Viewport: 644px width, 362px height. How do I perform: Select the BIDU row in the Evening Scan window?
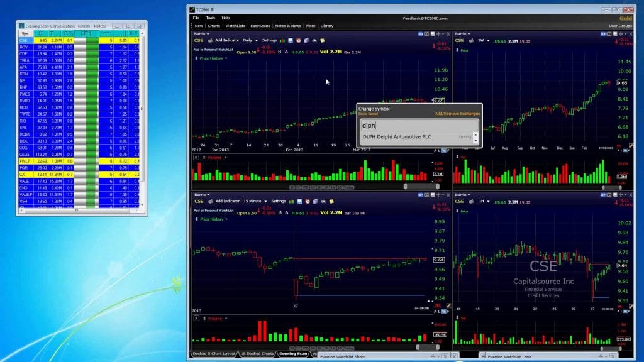coord(79,141)
